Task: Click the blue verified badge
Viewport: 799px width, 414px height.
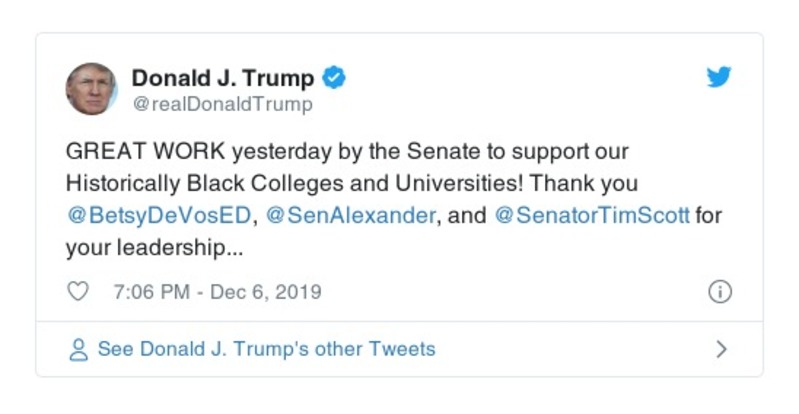Action: (336, 78)
